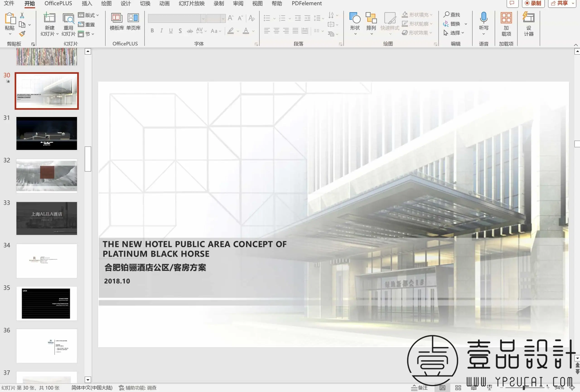The image size is (580, 392).
Task: Toggle Center alignment button
Action: [276, 31]
